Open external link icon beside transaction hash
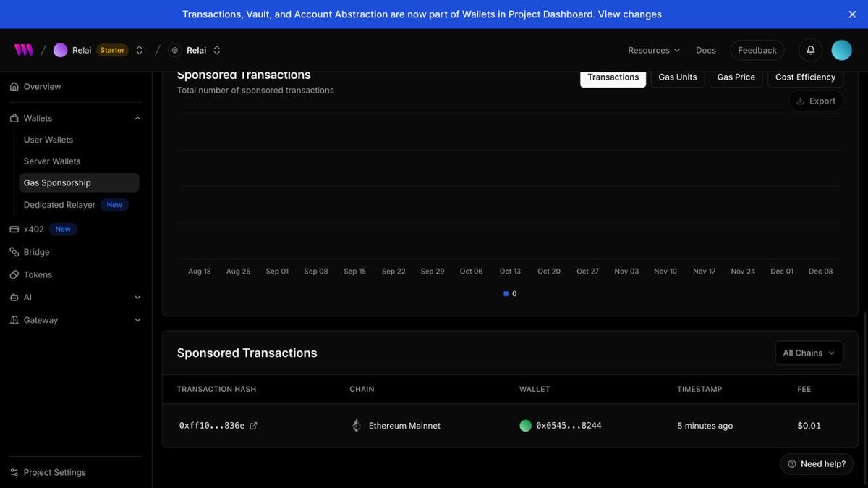868x488 pixels. point(253,426)
